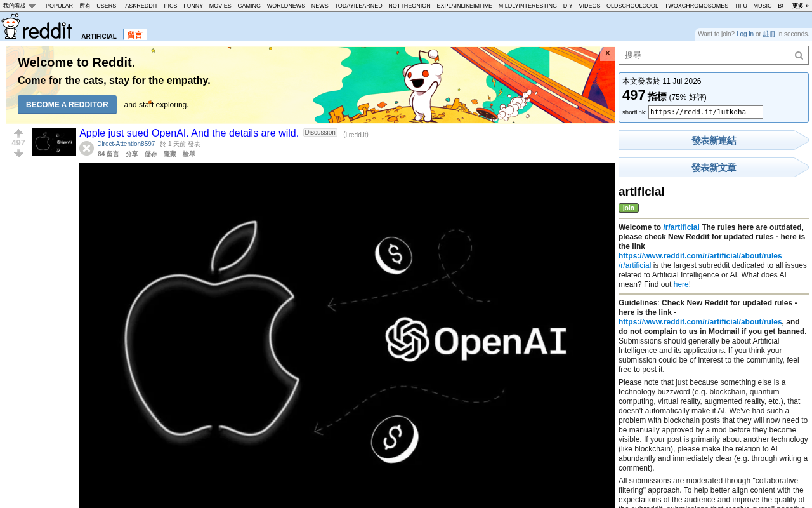The width and height of the screenshot is (812, 508).
Task: Click the 'here' link about AI meaning
Action: pos(681,284)
